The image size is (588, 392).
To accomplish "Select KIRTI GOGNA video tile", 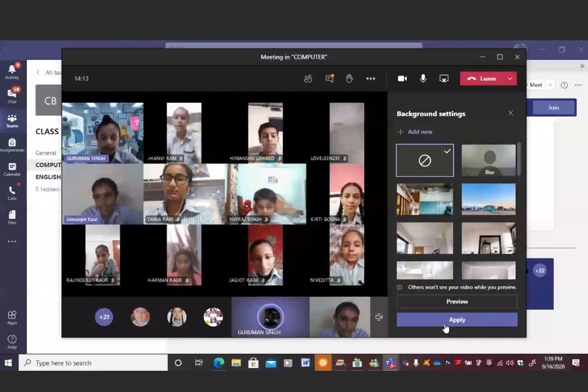I will coord(347,194).
